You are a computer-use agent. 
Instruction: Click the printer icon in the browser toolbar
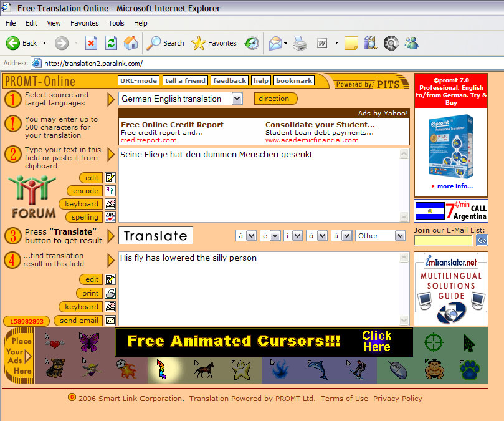pyautogui.click(x=300, y=43)
